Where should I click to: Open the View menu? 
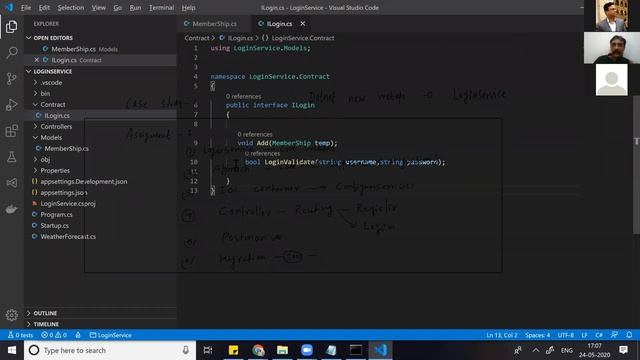click(x=98, y=8)
